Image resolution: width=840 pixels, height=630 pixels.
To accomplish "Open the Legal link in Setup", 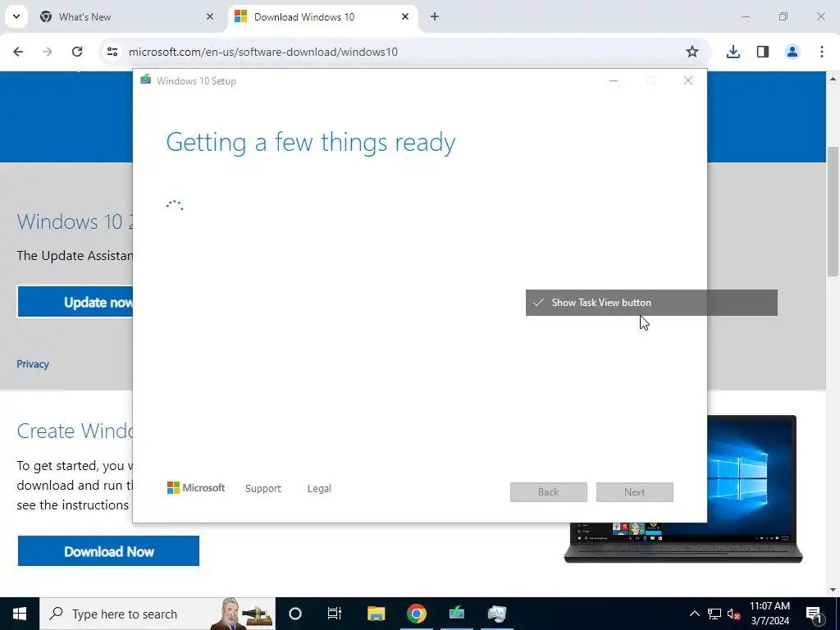I will (x=319, y=489).
